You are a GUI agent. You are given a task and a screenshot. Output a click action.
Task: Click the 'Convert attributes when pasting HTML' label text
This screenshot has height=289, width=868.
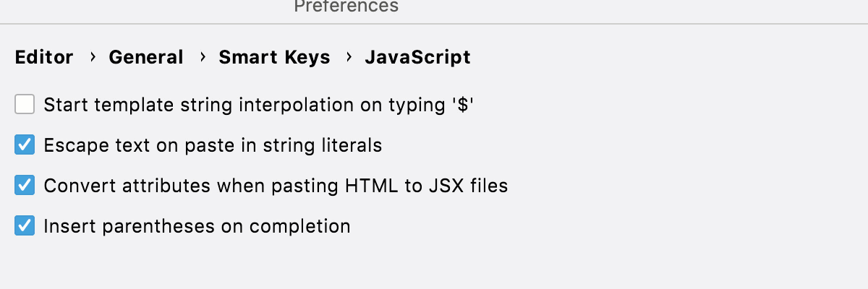pyautogui.click(x=276, y=186)
